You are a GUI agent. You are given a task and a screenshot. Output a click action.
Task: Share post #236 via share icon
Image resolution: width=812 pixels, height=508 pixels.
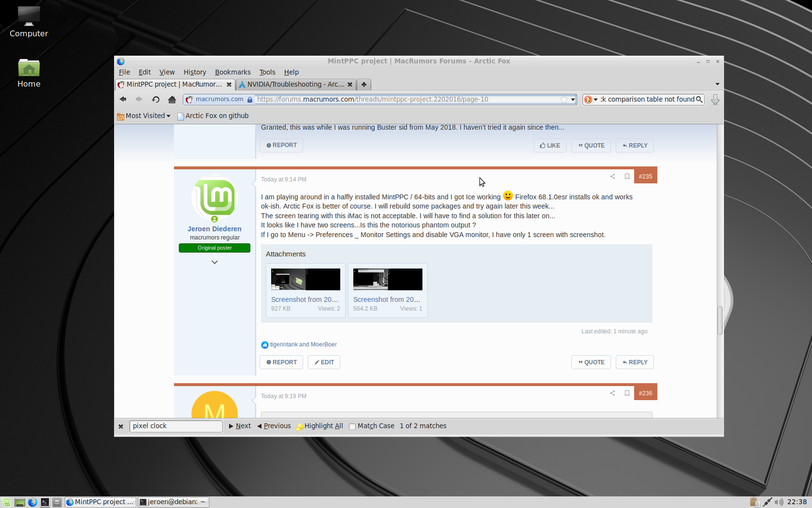click(612, 393)
